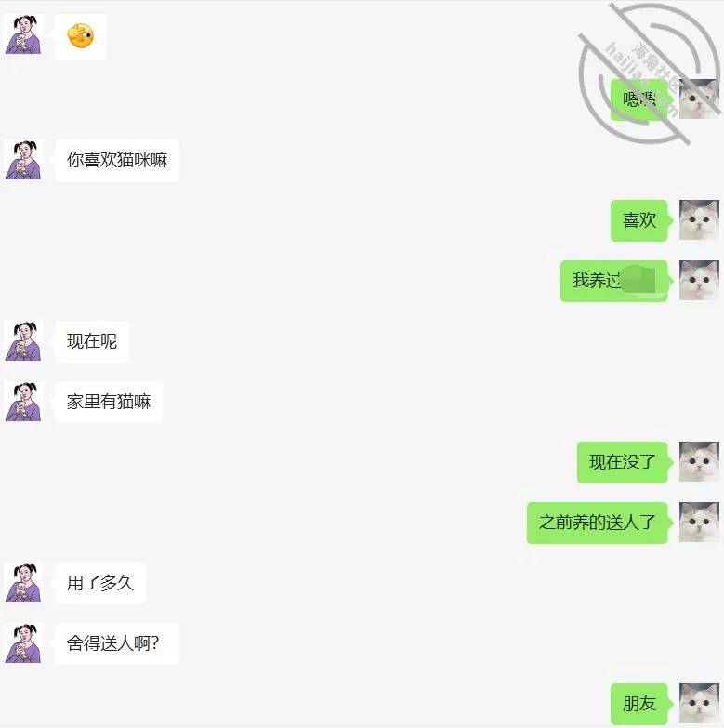The width and height of the screenshot is (724, 728).
Task: Click the green '朋友' message bubble
Action: coord(639,705)
